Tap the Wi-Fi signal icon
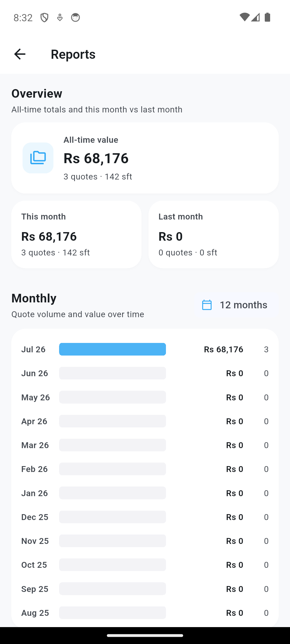 click(x=244, y=17)
